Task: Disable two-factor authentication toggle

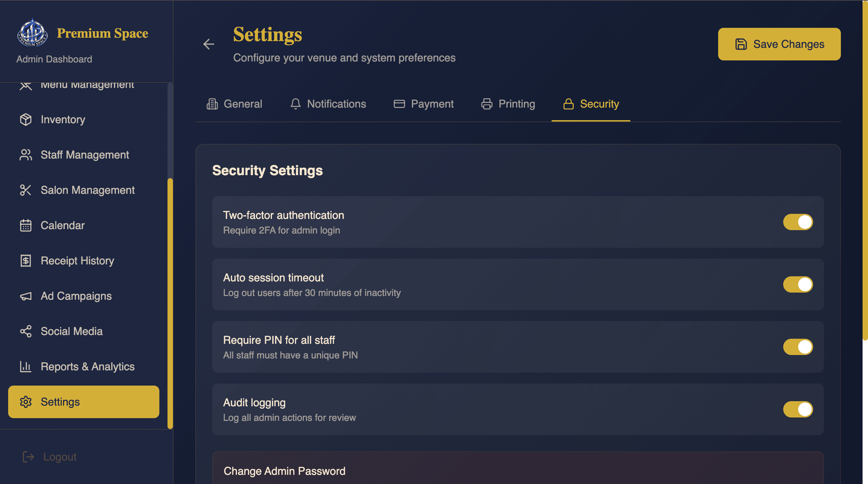Action: pos(798,222)
